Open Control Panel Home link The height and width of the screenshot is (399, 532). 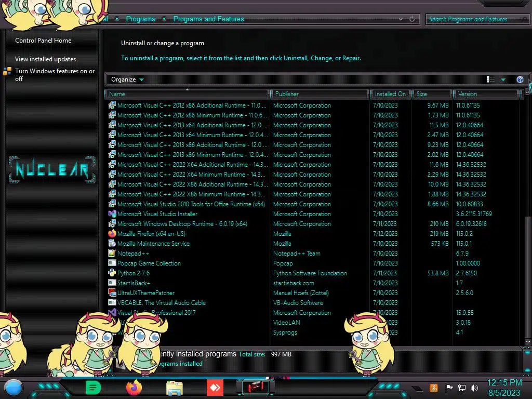pyautogui.click(x=43, y=41)
